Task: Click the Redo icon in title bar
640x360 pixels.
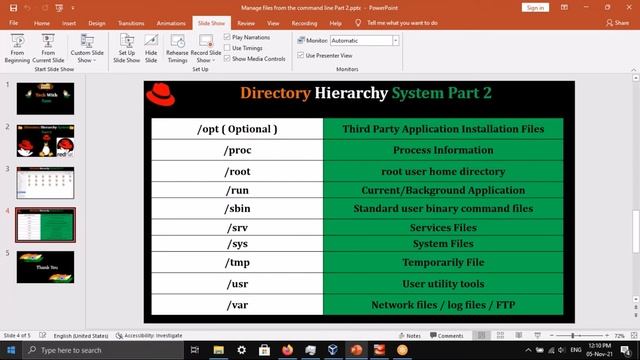Action: tap(44, 8)
